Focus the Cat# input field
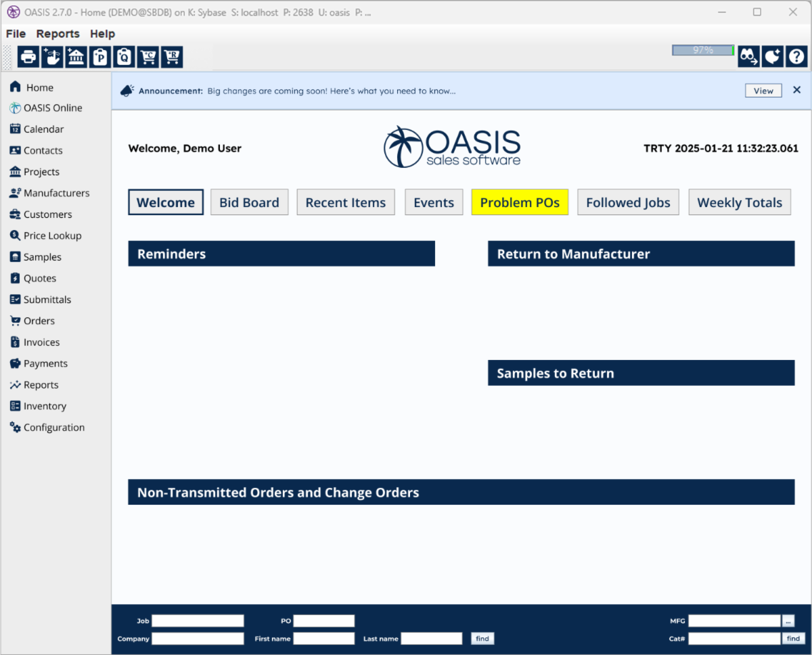 tap(735, 639)
